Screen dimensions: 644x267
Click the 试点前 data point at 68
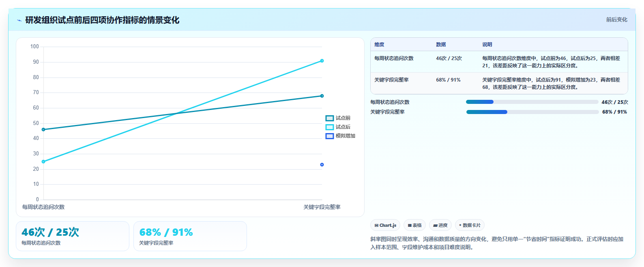pos(322,96)
